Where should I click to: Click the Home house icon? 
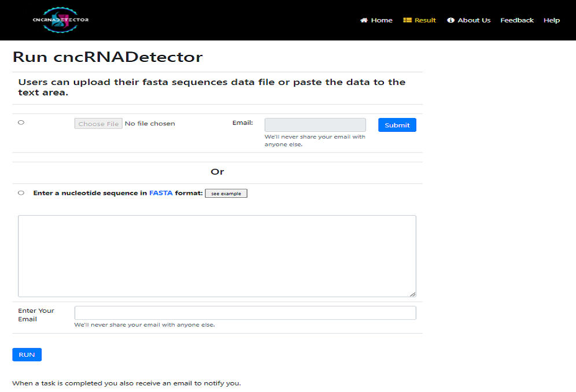pyautogui.click(x=364, y=20)
